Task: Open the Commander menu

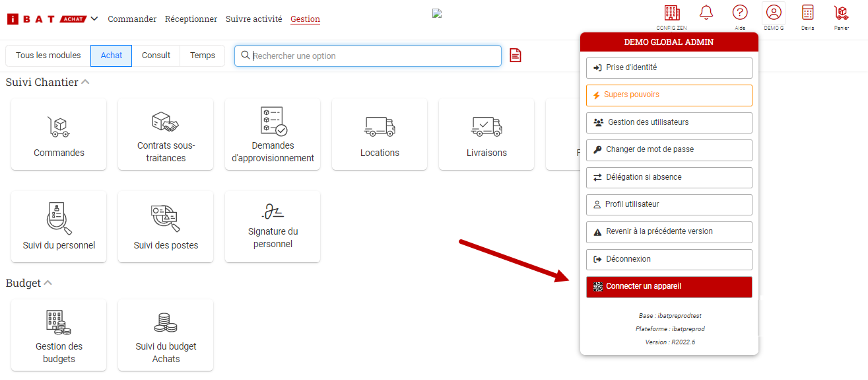Action: (132, 19)
